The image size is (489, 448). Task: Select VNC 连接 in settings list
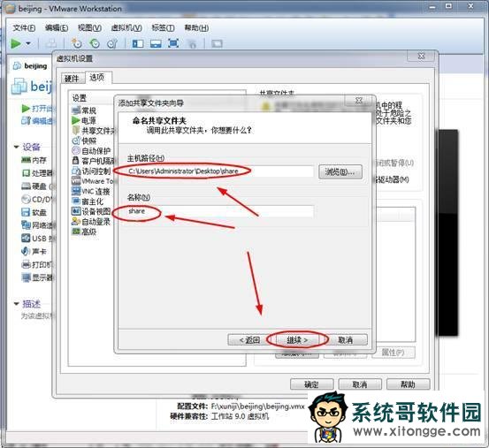pyautogui.click(x=91, y=191)
